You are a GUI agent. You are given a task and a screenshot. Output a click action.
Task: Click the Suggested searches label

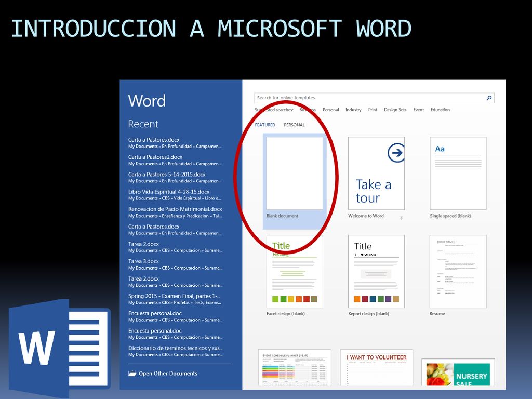coord(274,110)
